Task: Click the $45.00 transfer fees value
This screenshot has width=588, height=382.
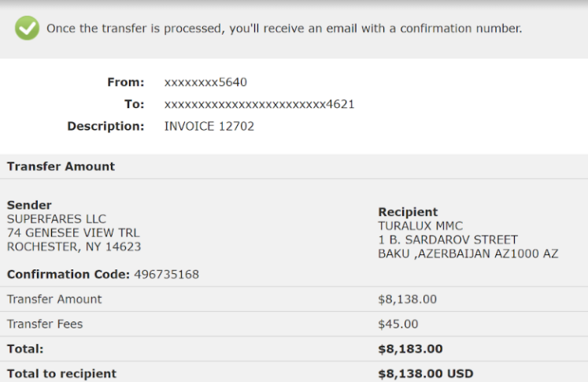Action: pos(398,324)
